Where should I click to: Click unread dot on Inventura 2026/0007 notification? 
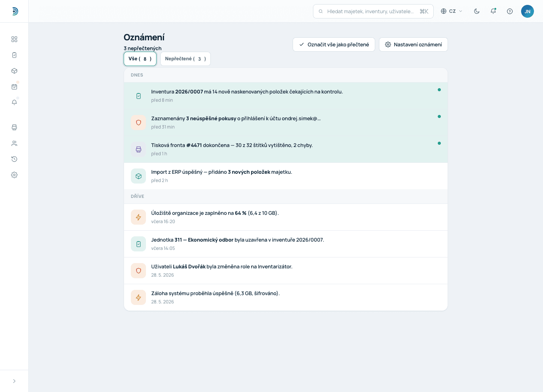coord(439,90)
